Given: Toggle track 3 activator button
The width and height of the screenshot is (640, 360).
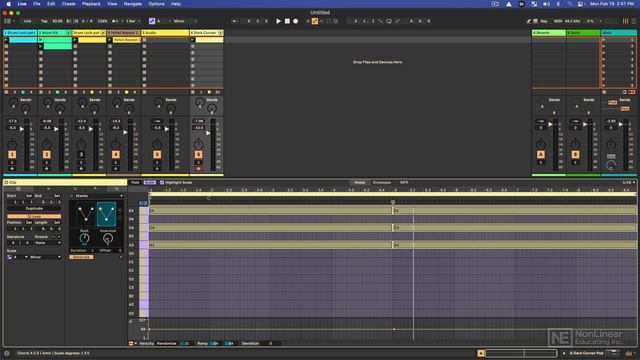Looking at the screenshot, I should [81, 154].
